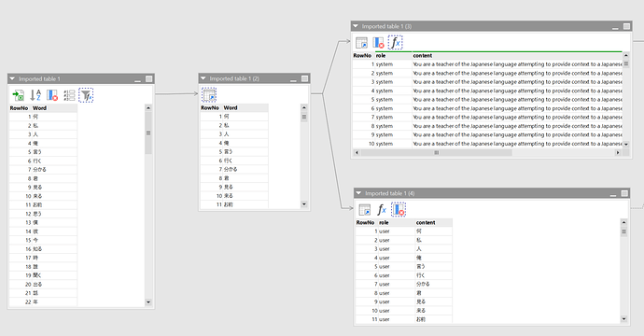Select the A-Z sort action in Imported table 1
The height and width of the screenshot is (336, 644).
(35, 95)
